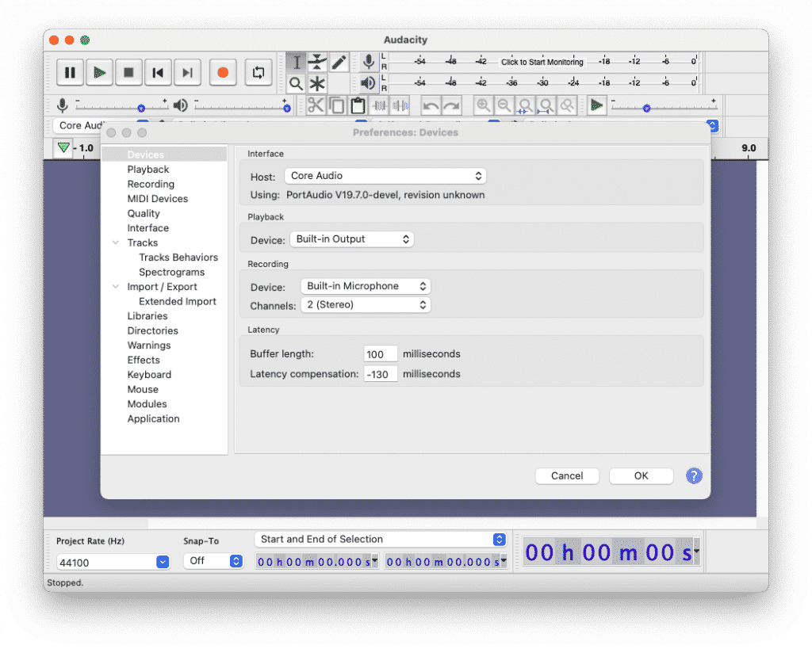Select Devices in preferences list
Viewport: 812px width, 649px height.
coord(165,155)
